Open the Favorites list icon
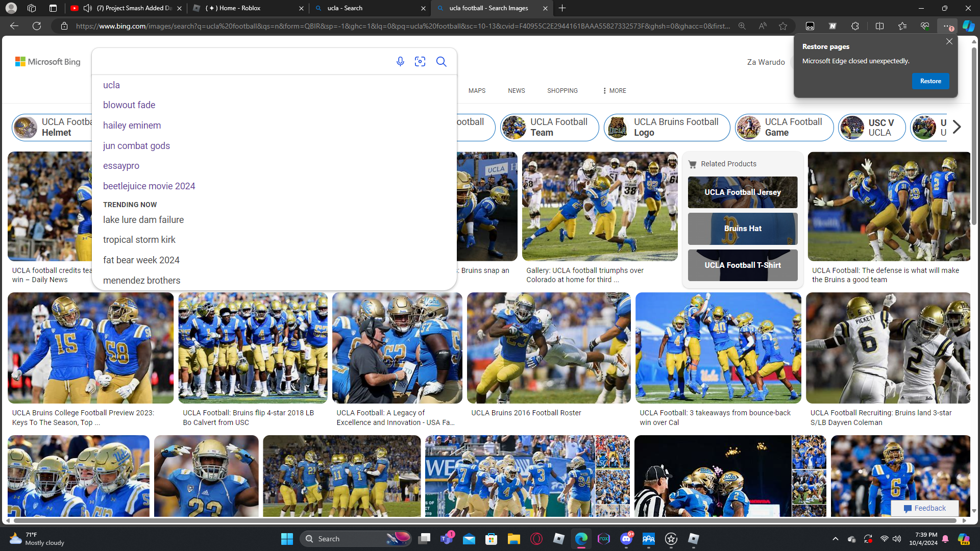 (x=902, y=26)
